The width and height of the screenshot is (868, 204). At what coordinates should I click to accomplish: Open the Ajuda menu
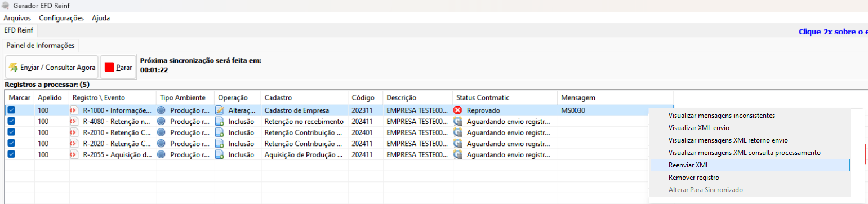[101, 18]
